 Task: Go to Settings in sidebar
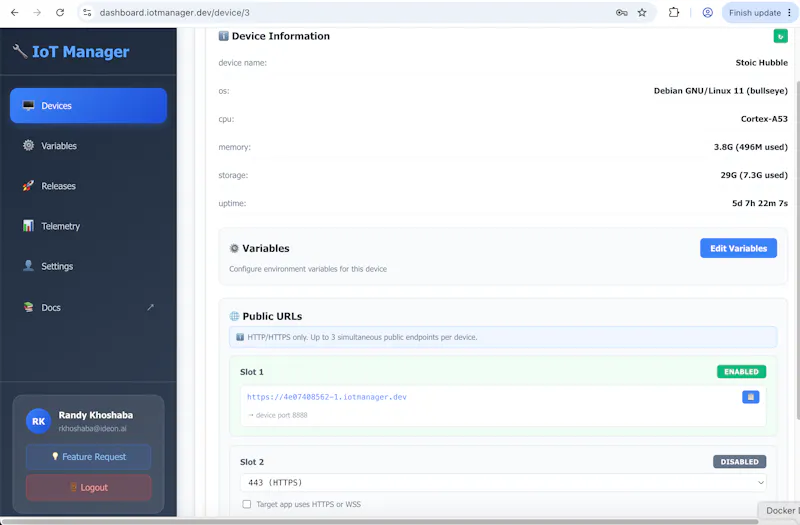88,266
